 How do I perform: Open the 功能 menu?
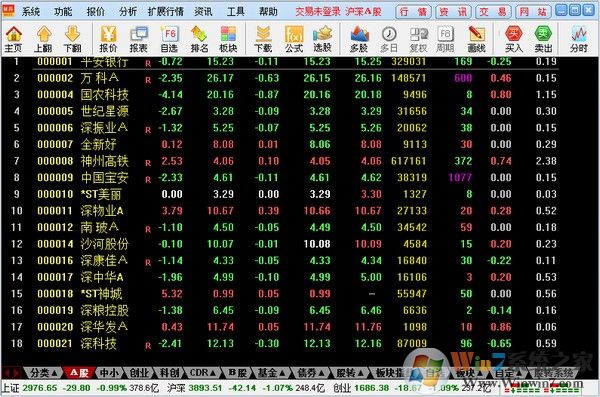[x=63, y=11]
